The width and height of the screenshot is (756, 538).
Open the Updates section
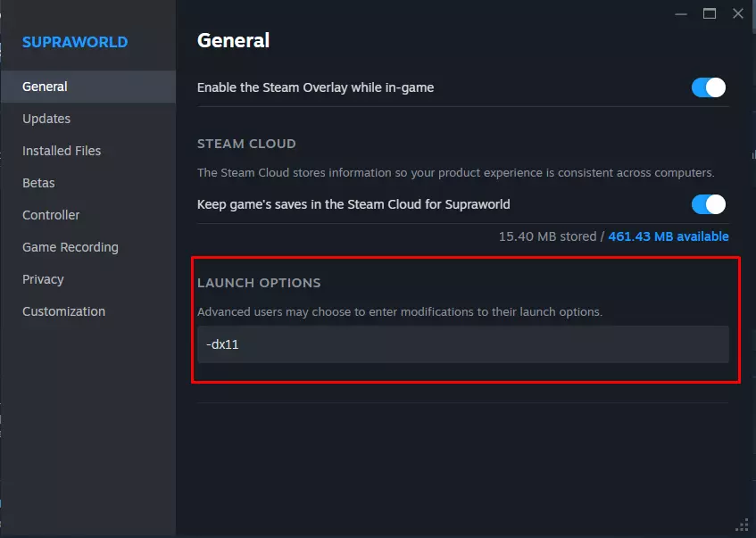(46, 119)
